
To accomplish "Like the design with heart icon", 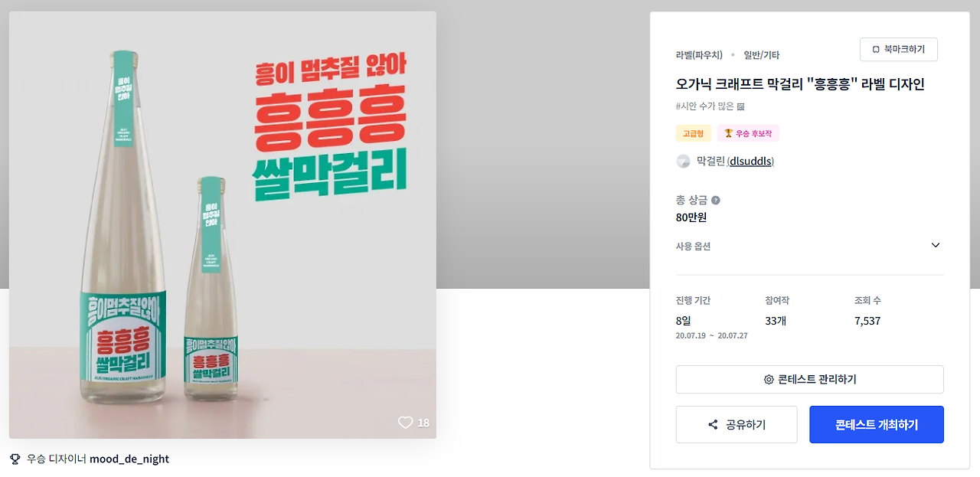I will 405,423.
